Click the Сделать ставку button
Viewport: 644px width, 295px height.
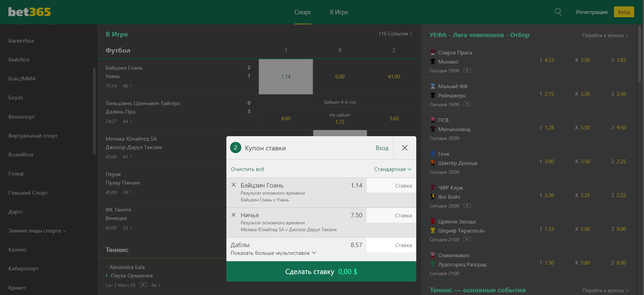(321, 271)
